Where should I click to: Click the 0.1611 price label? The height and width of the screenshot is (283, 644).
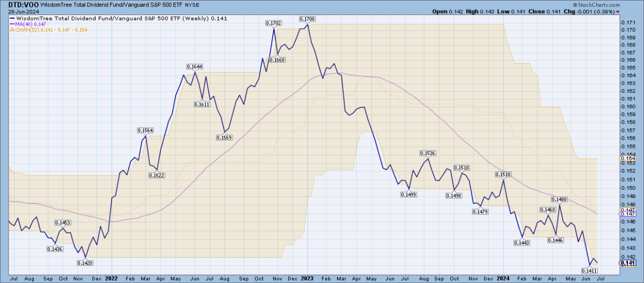point(202,105)
